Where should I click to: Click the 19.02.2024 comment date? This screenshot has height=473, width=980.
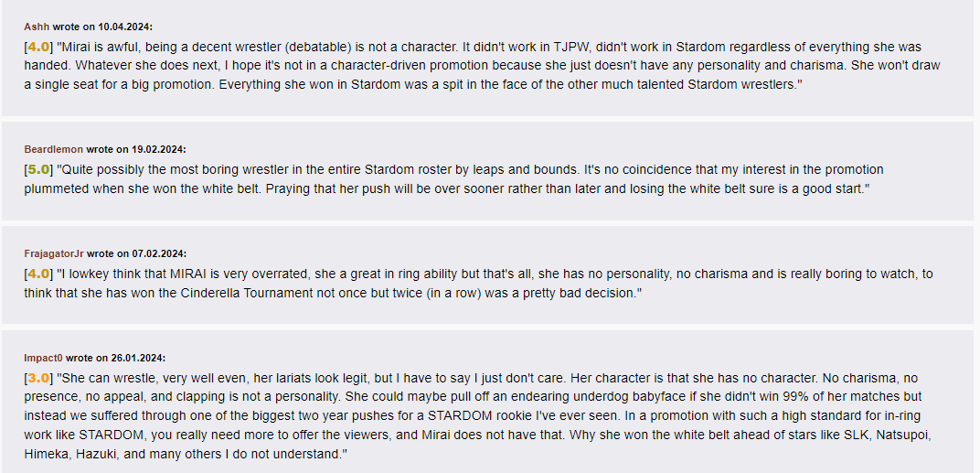coord(158,149)
